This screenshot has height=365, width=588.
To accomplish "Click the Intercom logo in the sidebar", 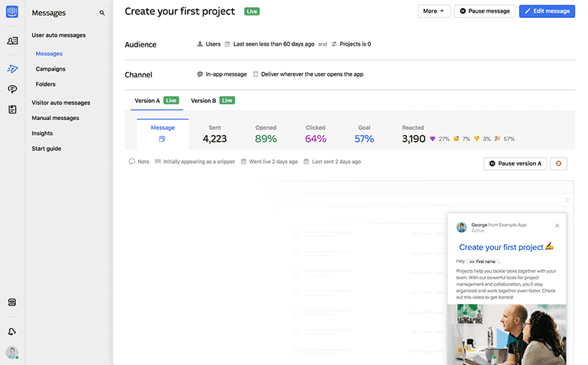I will 12,13.
